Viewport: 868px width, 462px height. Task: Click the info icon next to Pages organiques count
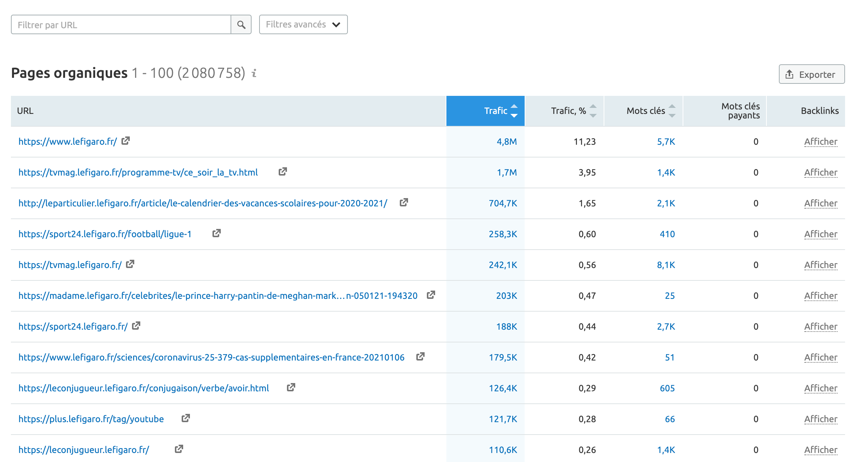pos(254,74)
